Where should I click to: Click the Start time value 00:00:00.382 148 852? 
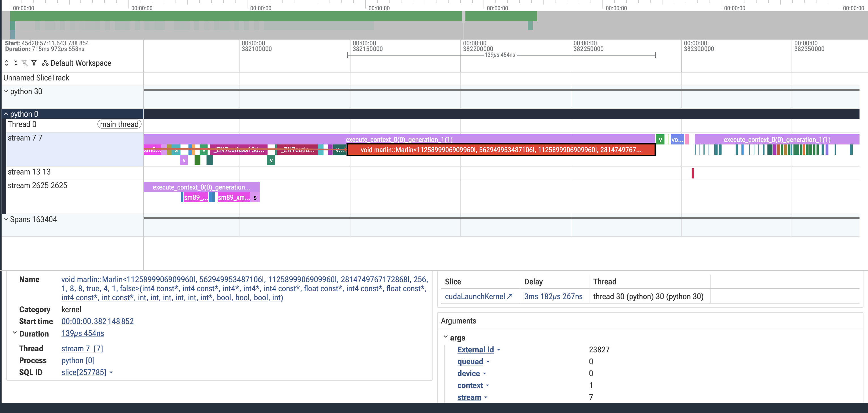tap(97, 321)
